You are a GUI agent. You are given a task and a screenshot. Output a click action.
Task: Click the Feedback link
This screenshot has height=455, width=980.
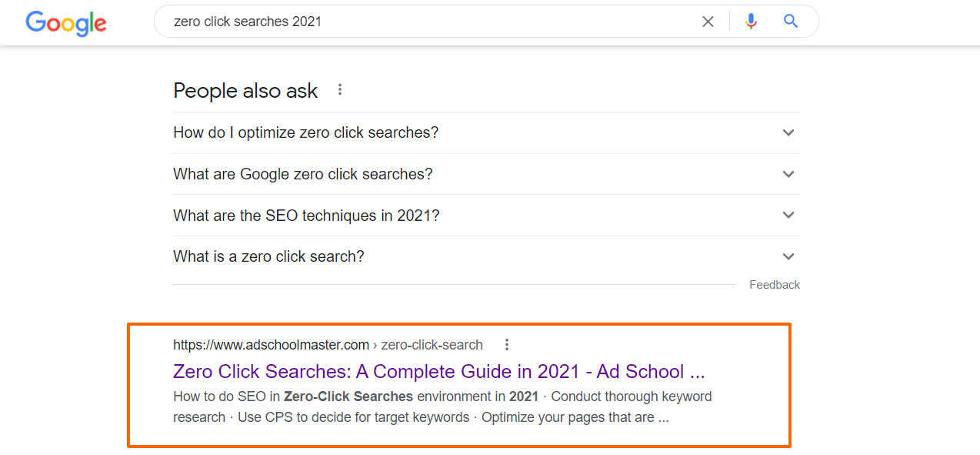775,285
